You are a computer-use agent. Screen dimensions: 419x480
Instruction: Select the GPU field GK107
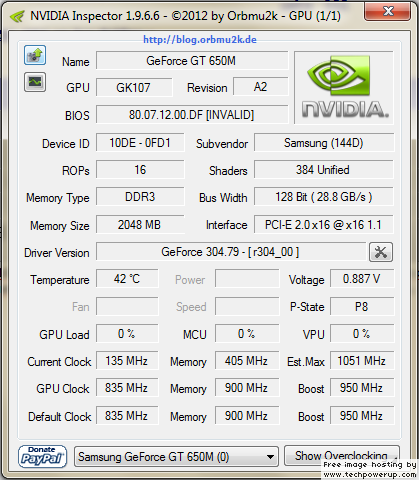pyautogui.click(x=134, y=88)
